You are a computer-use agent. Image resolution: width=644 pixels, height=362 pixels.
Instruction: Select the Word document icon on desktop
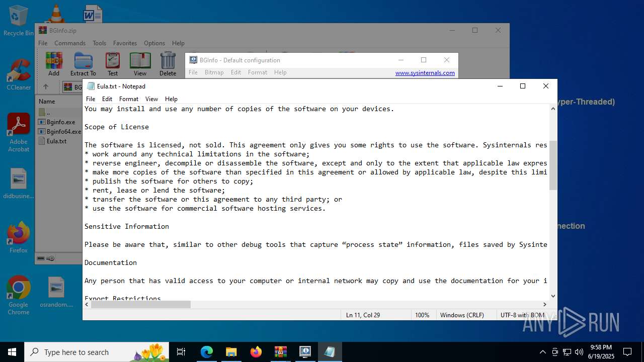[93, 14]
